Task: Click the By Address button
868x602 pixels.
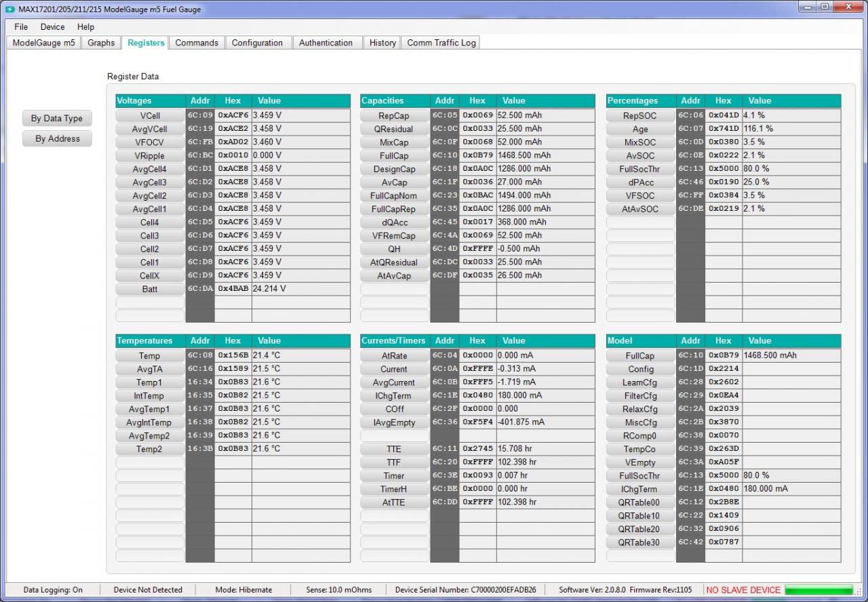Action: click(x=57, y=139)
